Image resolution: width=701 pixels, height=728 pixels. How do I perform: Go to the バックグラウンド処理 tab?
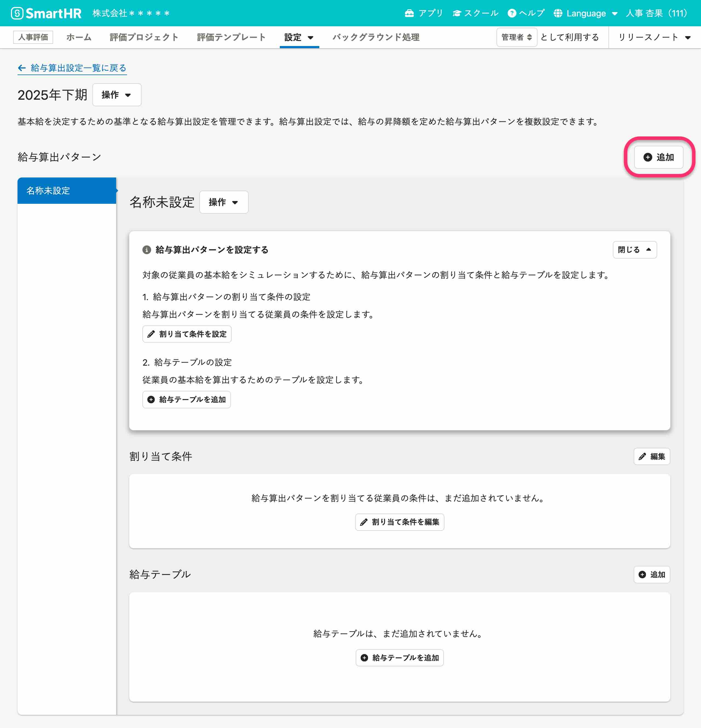[376, 38]
